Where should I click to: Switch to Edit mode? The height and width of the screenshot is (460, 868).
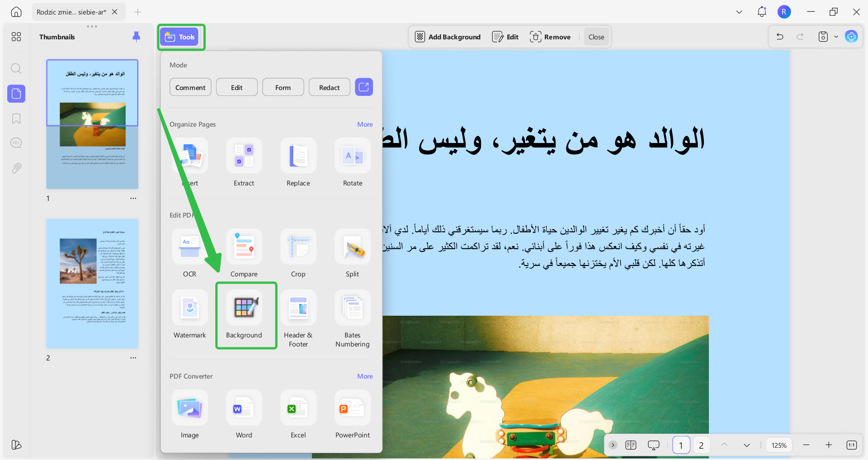[x=237, y=87]
